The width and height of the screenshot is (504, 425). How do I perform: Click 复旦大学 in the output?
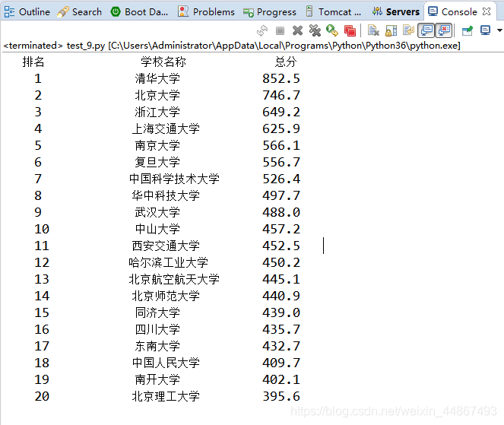[x=157, y=162]
